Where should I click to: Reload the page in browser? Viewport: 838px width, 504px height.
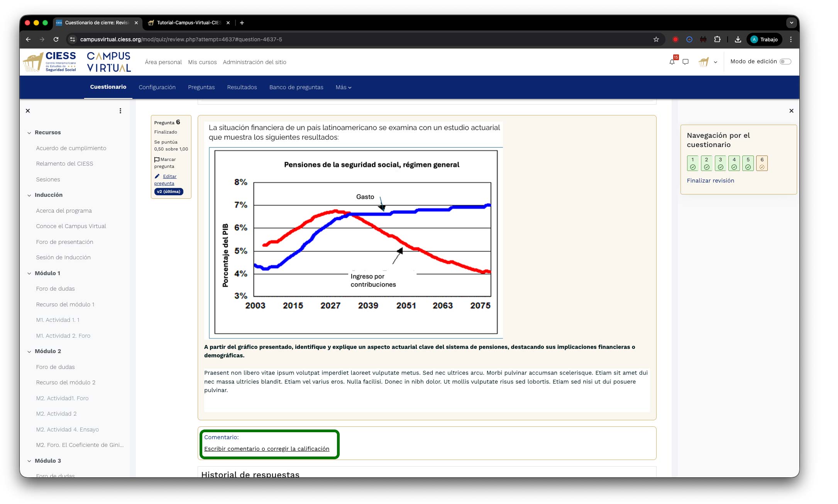[x=56, y=39]
